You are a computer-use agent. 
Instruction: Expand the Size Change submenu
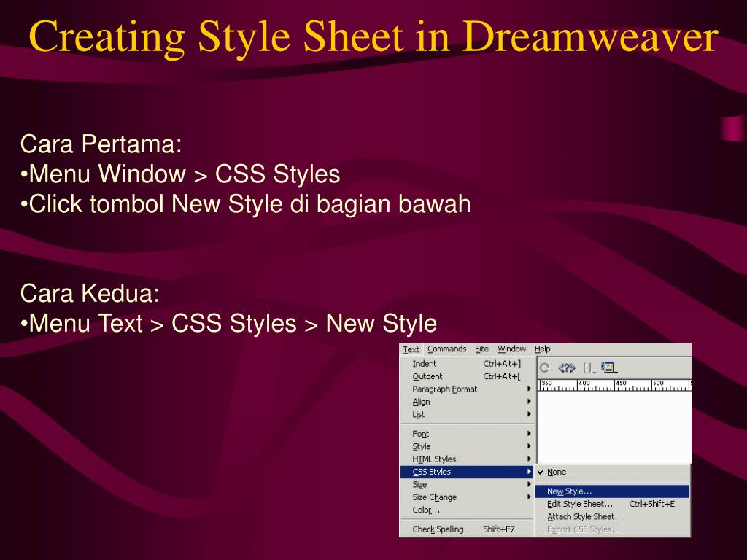(x=467, y=497)
